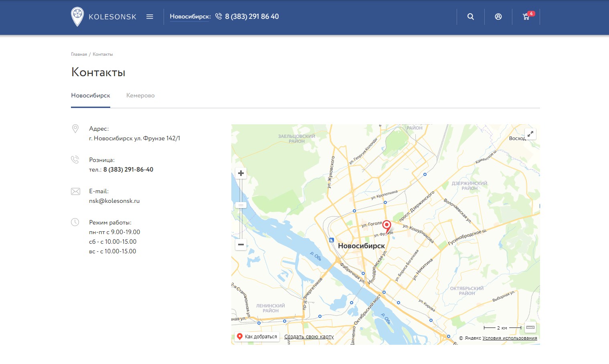The height and width of the screenshot is (364, 609).
Task: Open the hamburger menu
Action: (x=150, y=17)
